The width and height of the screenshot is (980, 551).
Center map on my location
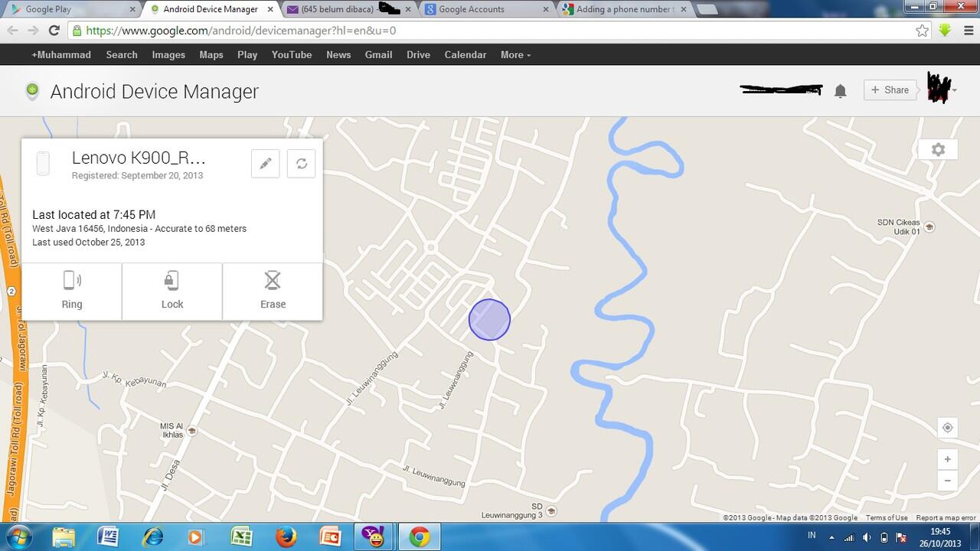click(x=948, y=428)
